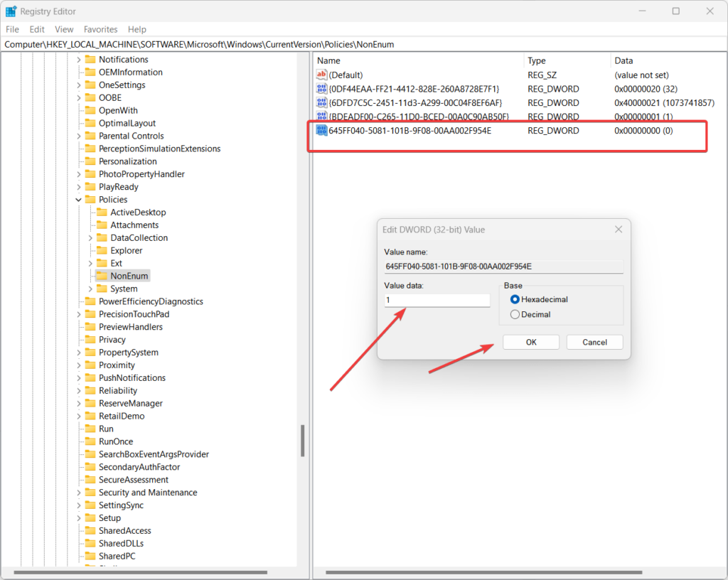
Task: Select the PowerEfficiencyDiagnostics tree item
Action: (151, 301)
